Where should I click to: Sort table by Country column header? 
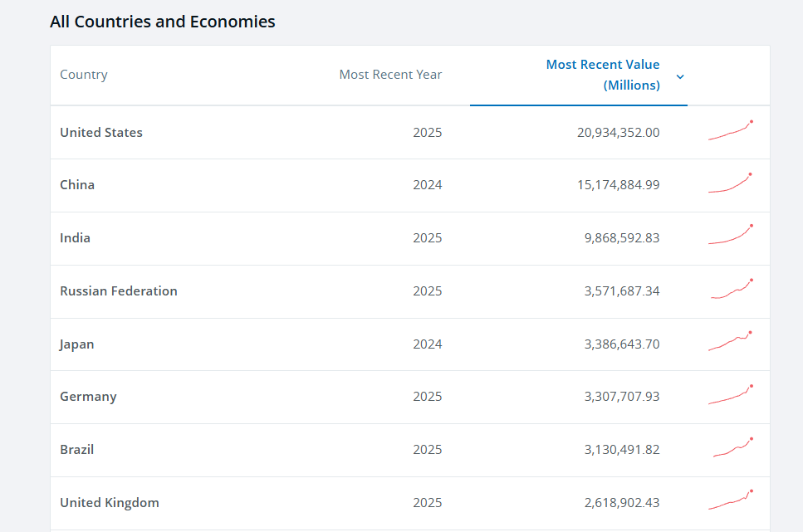[x=84, y=75]
